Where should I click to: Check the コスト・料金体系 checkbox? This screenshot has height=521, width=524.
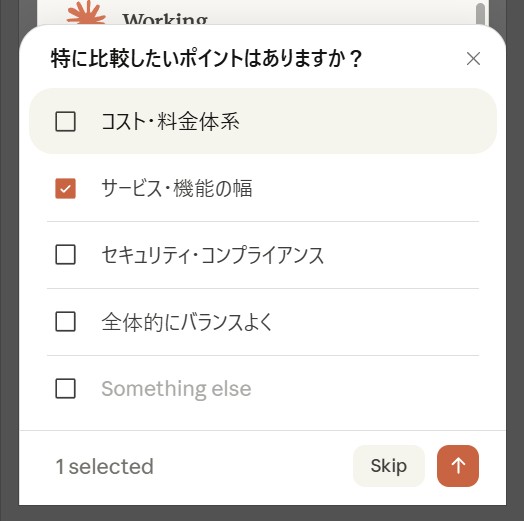(x=65, y=121)
